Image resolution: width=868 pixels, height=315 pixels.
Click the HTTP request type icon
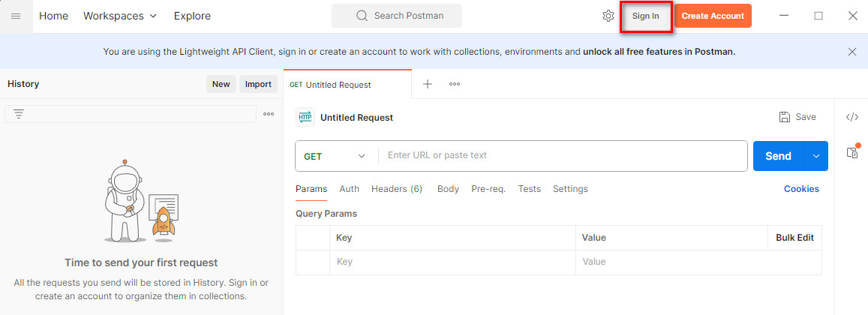coord(305,117)
